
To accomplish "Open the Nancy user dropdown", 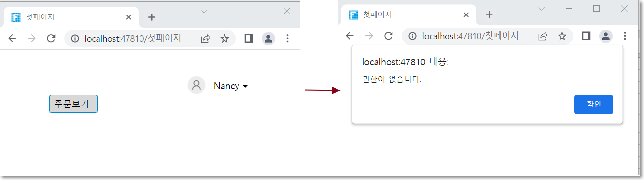I will (231, 86).
